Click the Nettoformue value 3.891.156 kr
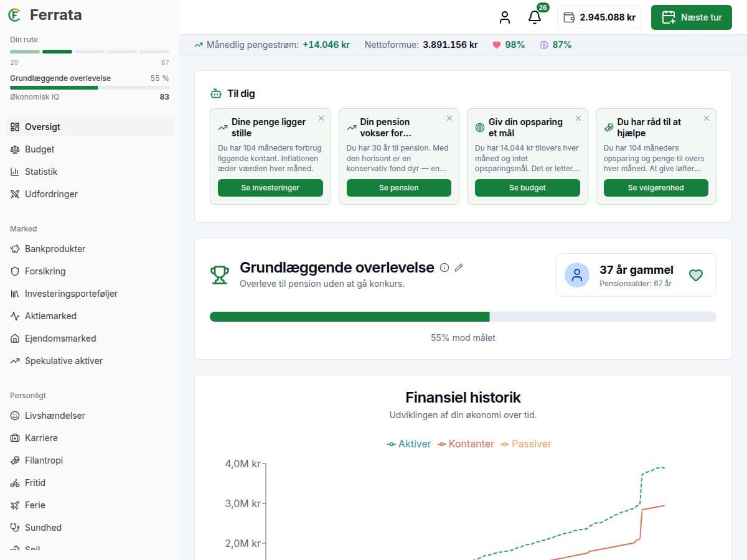Screen dimensions: 747x560 [x=450, y=45]
